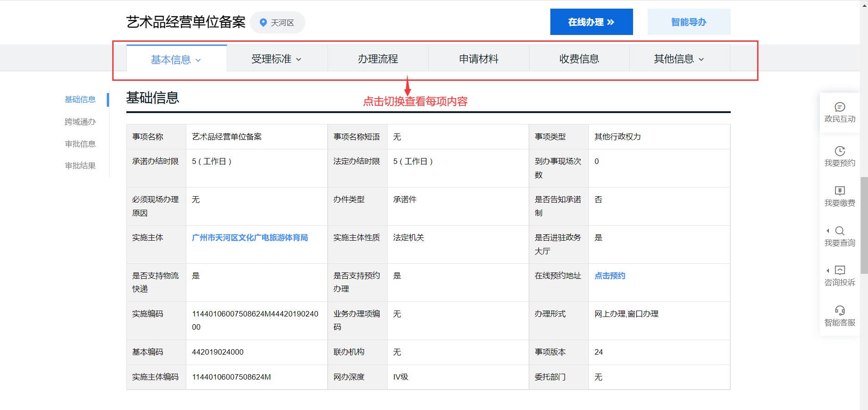Click the 天河区 location pin icon
This screenshot has width=868, height=410.
tap(263, 22)
